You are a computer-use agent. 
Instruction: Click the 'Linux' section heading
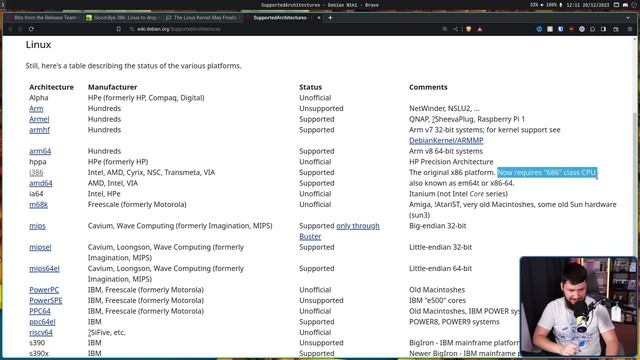tap(38, 44)
